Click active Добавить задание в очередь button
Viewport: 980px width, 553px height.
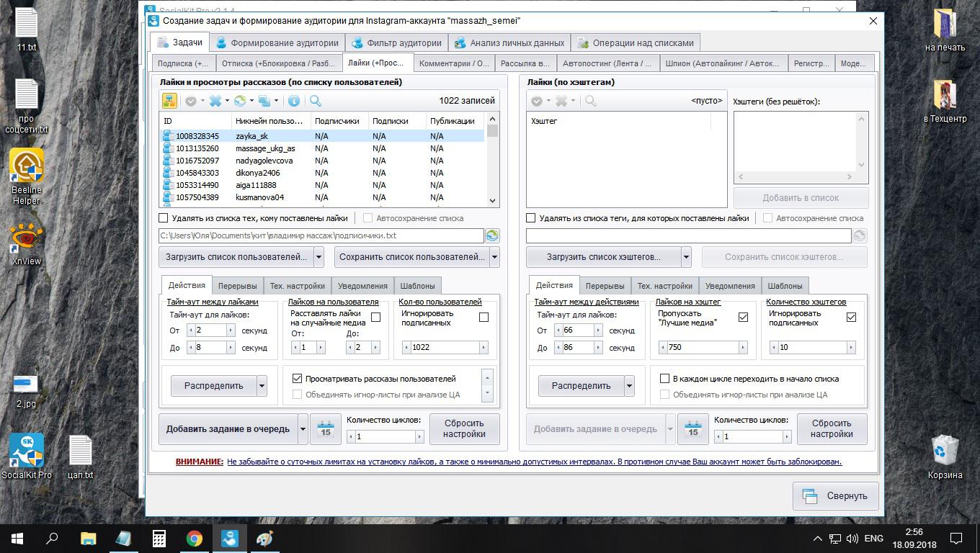coord(228,429)
